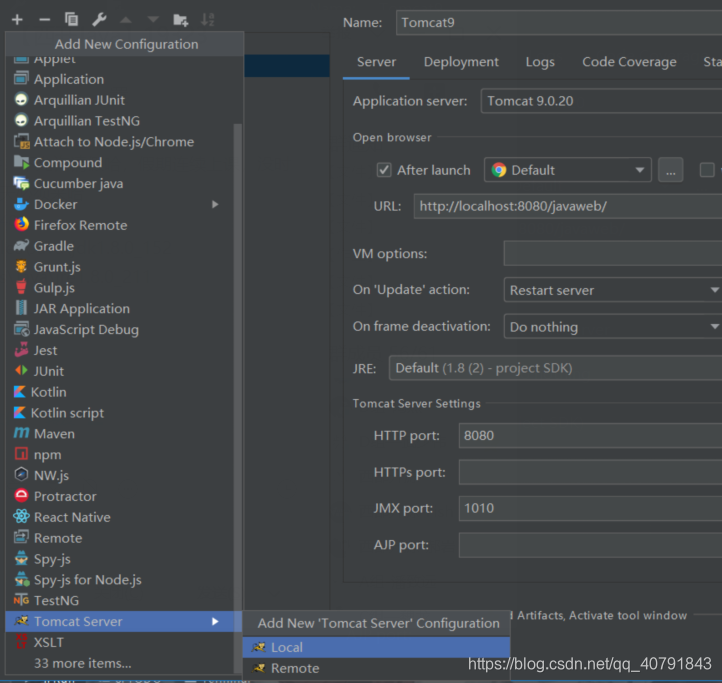This screenshot has height=683, width=722.
Task: Choose React Native configuration
Action: pos(123,518)
